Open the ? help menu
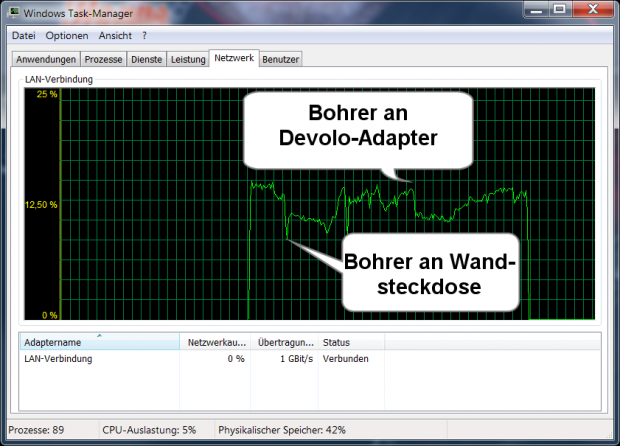Image resolution: width=620 pixels, height=446 pixels. pos(144,36)
